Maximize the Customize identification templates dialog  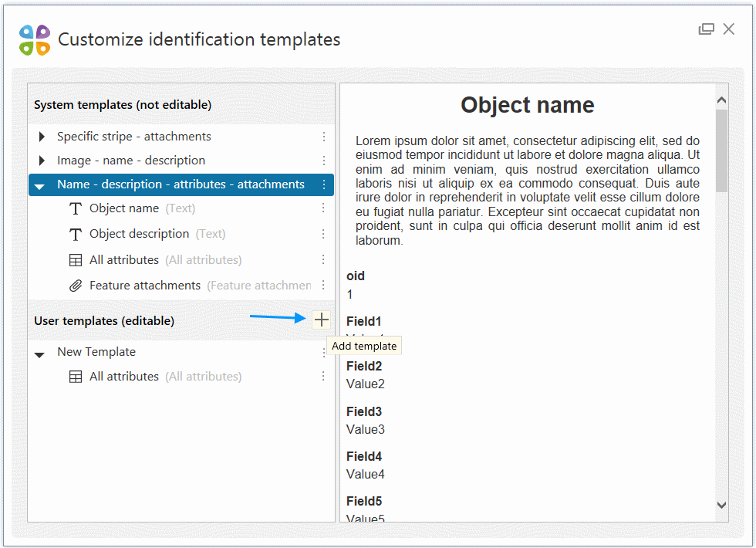pyautogui.click(x=706, y=29)
